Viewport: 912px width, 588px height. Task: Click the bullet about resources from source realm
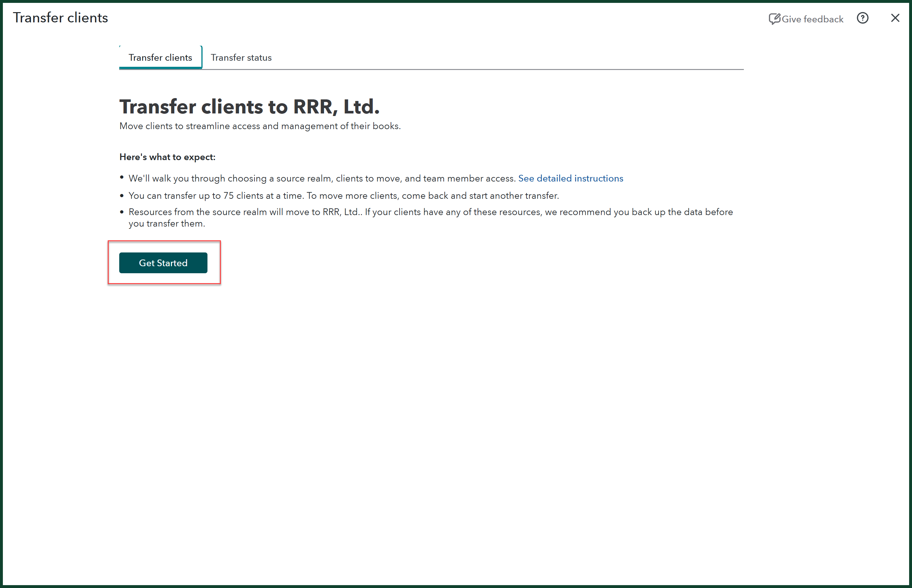430,212
